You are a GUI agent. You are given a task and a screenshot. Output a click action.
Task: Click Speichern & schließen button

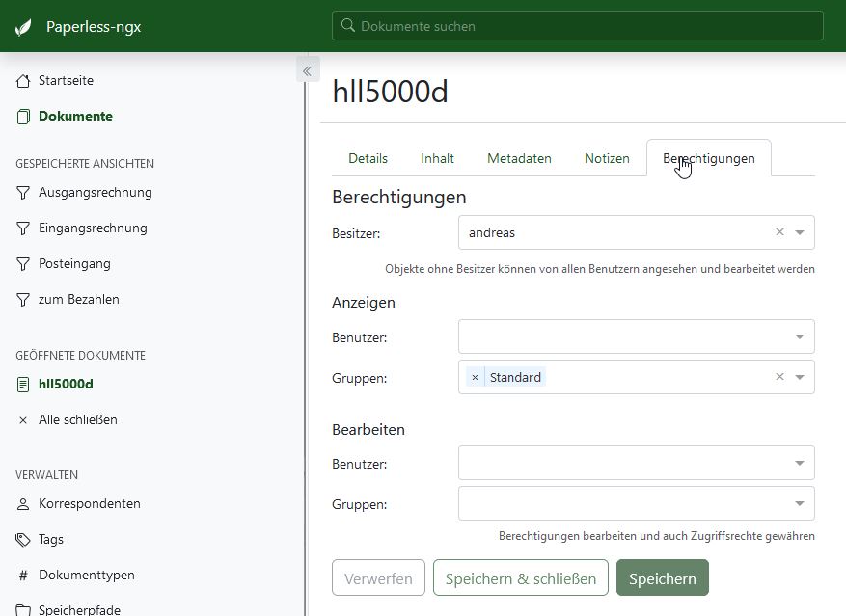tap(521, 578)
